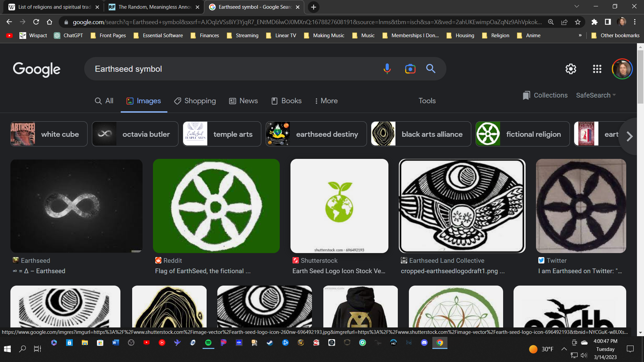The image size is (644, 362).
Task: Open a new browser tab
Action: pos(313,7)
